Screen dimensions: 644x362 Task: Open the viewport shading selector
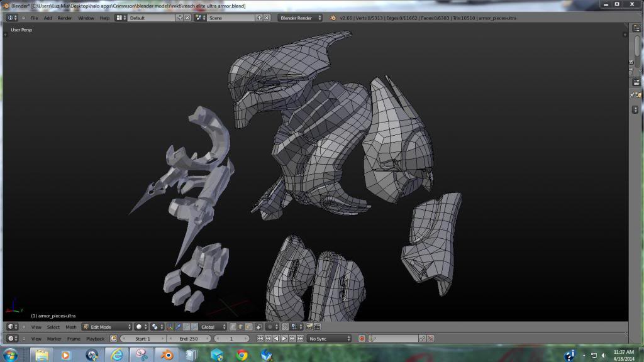coord(140,327)
